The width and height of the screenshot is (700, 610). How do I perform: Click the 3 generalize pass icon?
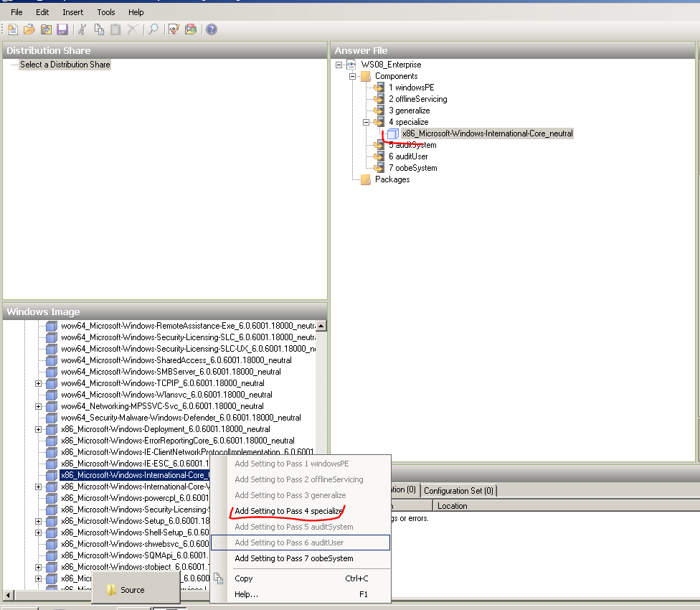(379, 111)
